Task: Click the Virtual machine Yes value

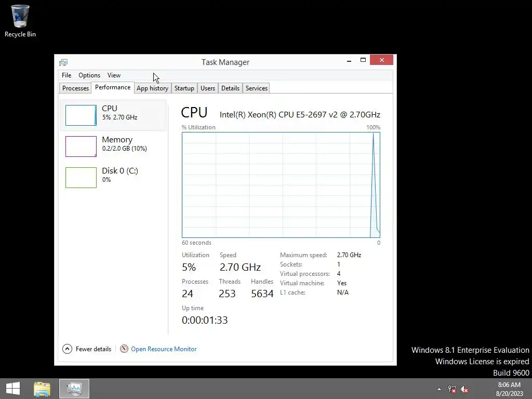Action: (x=342, y=283)
